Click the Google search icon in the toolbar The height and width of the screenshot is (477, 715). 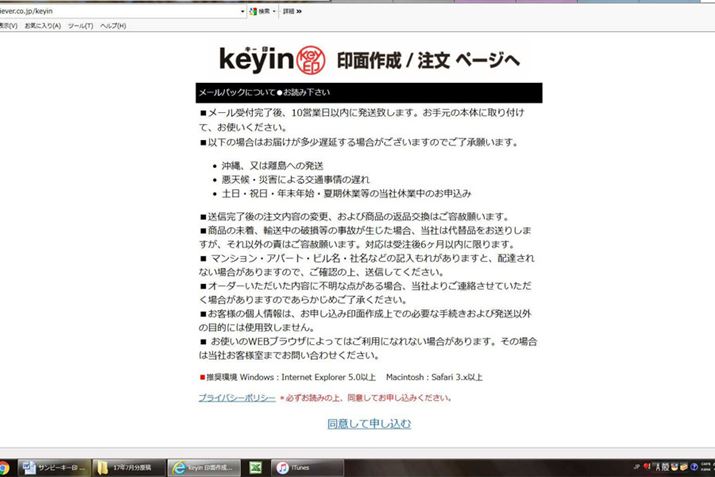pos(253,11)
